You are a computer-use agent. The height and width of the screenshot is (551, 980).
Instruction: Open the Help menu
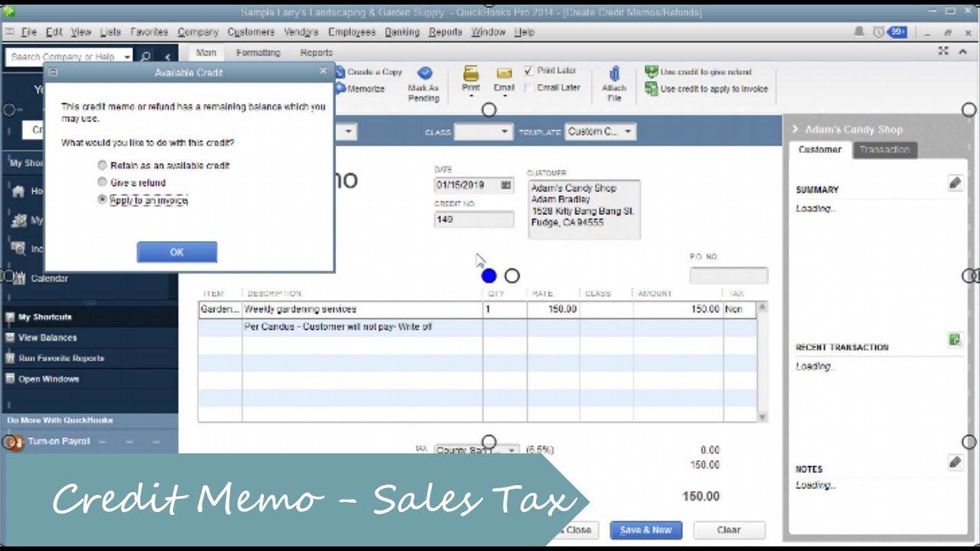coord(524,32)
